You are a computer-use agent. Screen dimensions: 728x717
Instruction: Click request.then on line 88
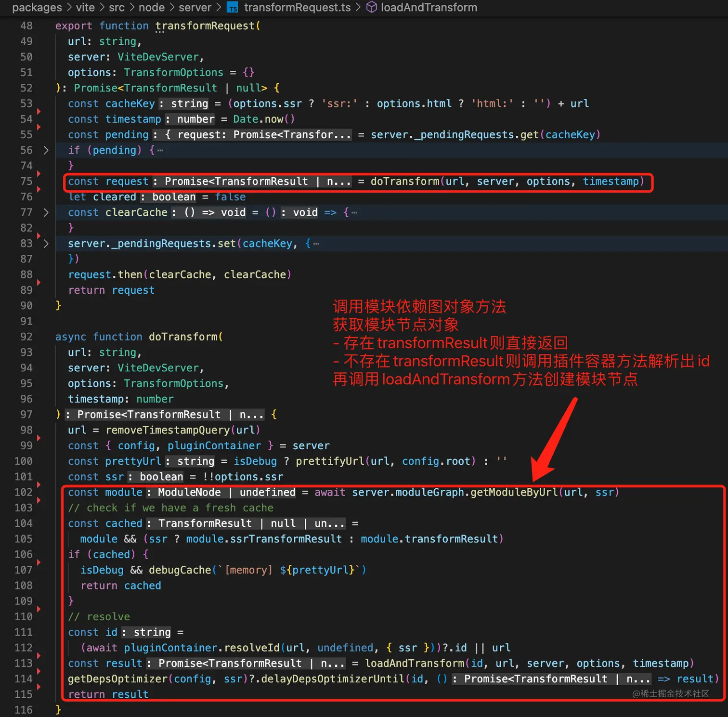[105, 275]
